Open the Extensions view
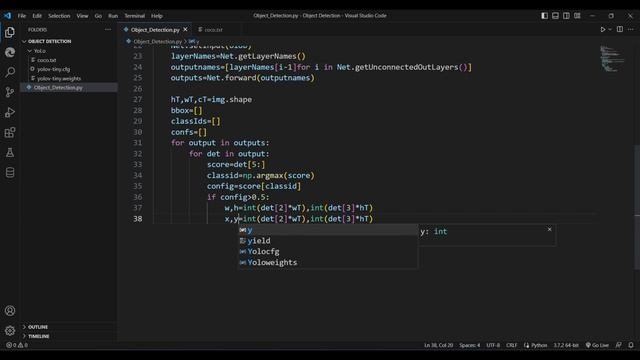 [x=10, y=132]
